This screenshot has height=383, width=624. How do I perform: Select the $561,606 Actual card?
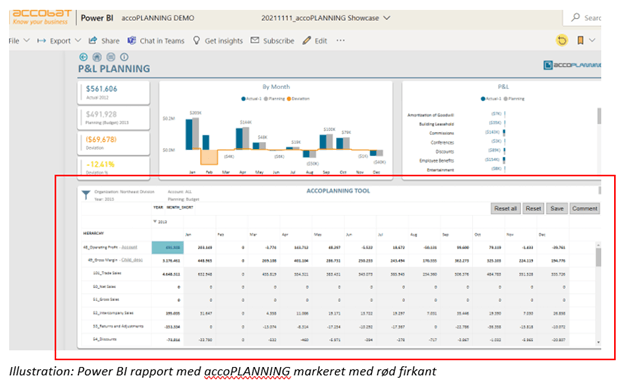click(x=113, y=92)
